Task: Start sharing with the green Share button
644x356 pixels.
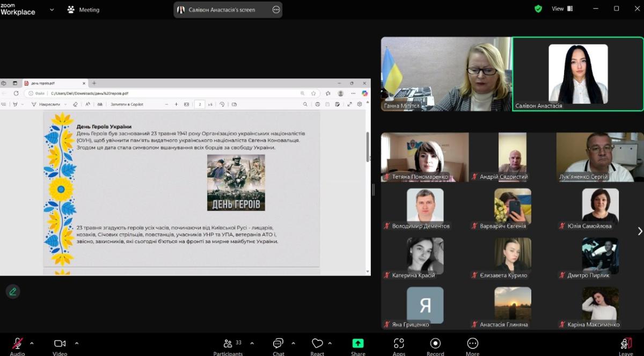Action: tap(358, 345)
